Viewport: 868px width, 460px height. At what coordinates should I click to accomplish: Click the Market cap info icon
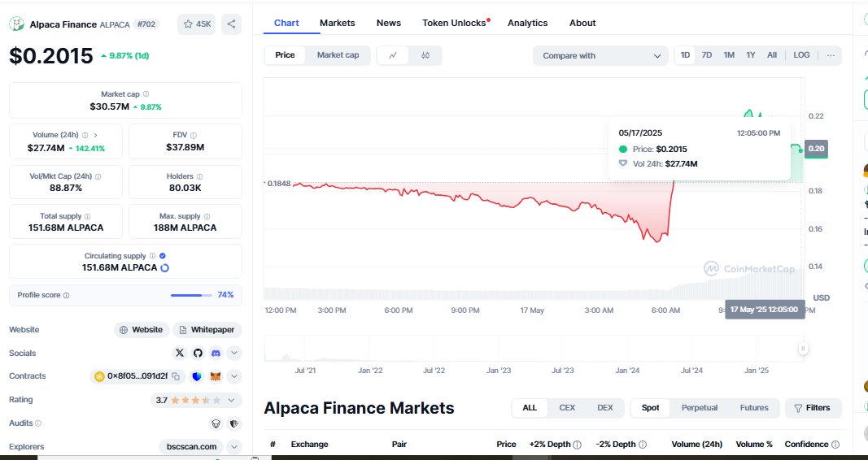click(146, 94)
